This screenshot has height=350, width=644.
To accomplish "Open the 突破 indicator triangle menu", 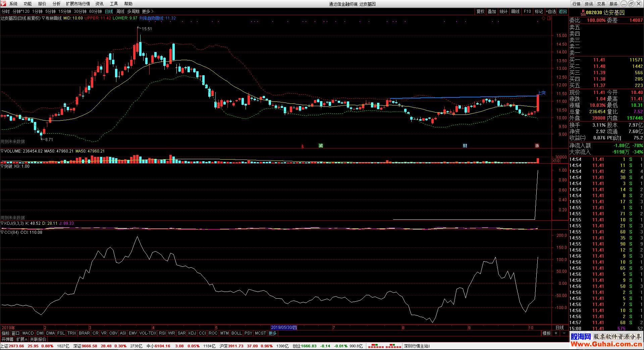I will [2, 166].
